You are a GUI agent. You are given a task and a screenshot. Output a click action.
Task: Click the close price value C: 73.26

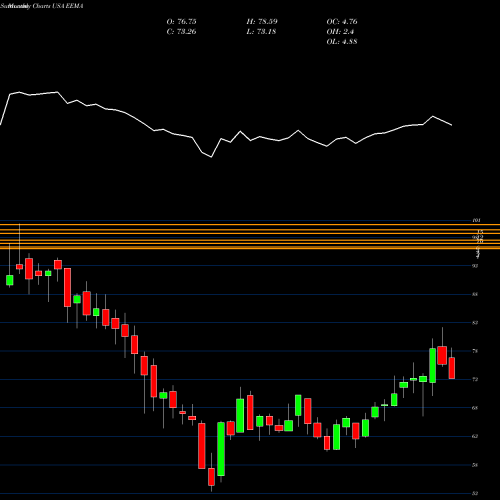[x=181, y=32]
